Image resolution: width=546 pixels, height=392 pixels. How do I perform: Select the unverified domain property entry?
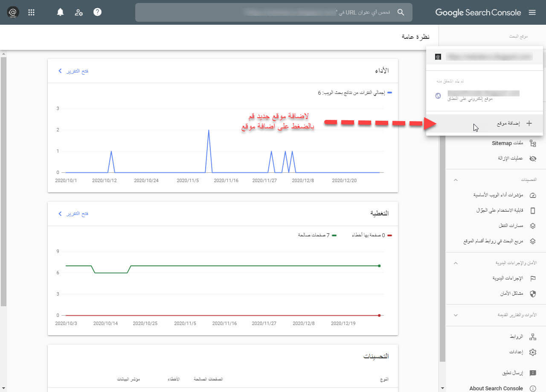coord(484,96)
